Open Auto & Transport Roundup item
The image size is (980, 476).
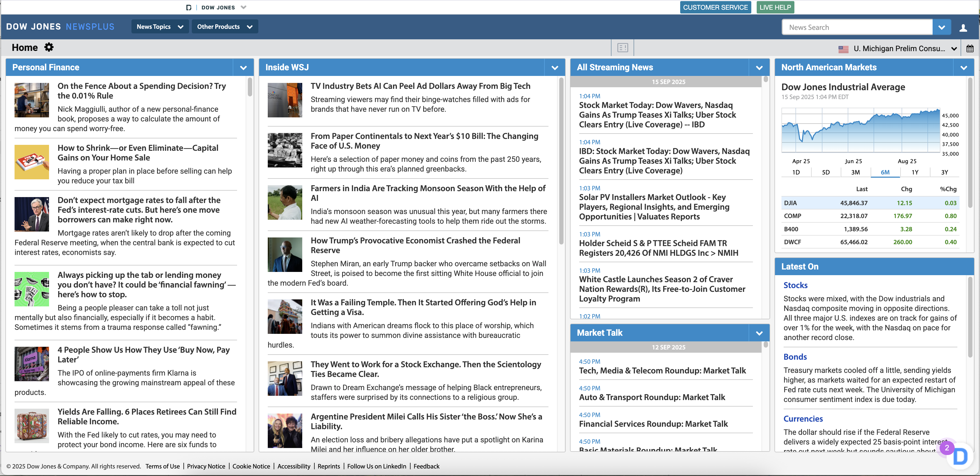(x=652, y=397)
